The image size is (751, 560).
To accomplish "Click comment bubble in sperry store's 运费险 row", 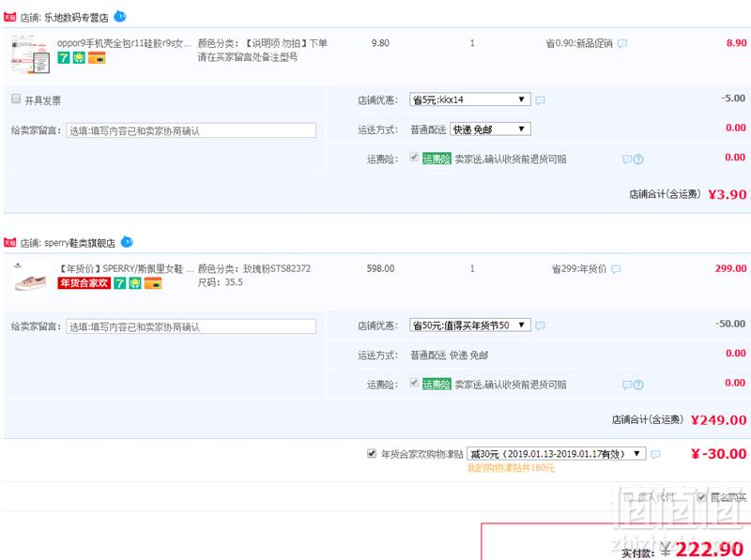I will (x=627, y=385).
